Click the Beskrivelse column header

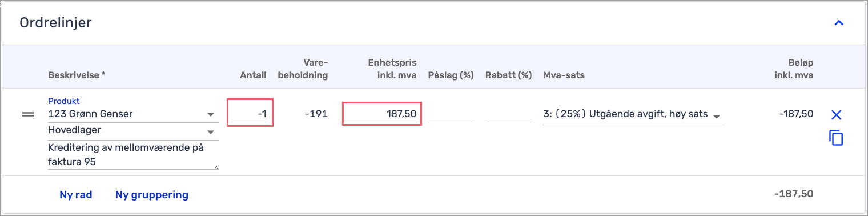pyautogui.click(x=77, y=75)
